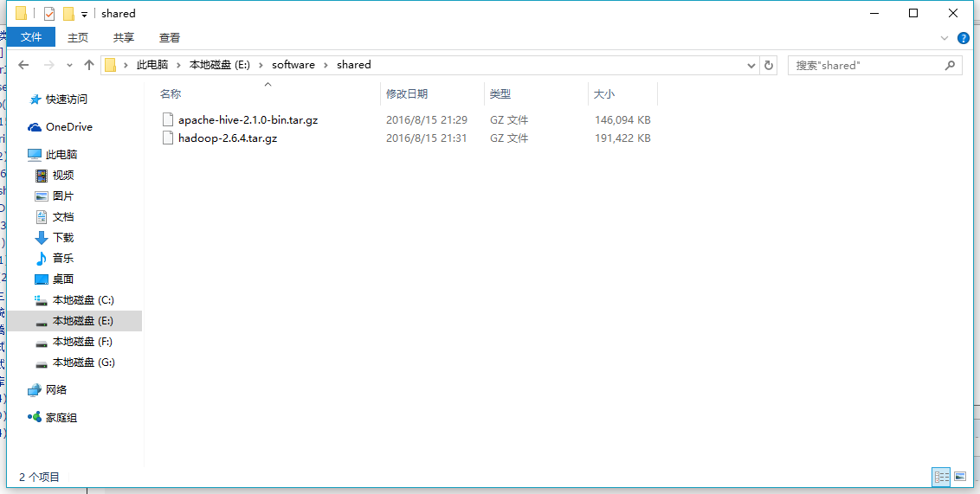Open address bar history dropdown
Image resolution: width=980 pixels, height=494 pixels.
tap(751, 65)
